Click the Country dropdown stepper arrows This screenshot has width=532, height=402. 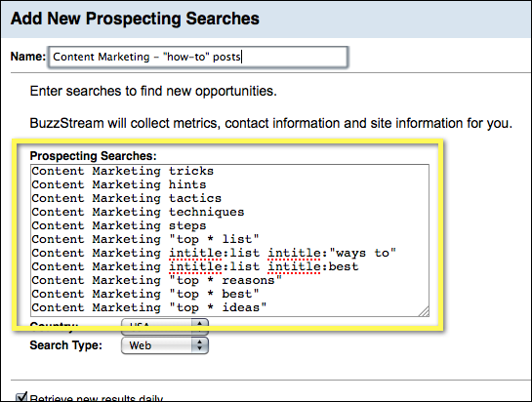[x=200, y=323]
